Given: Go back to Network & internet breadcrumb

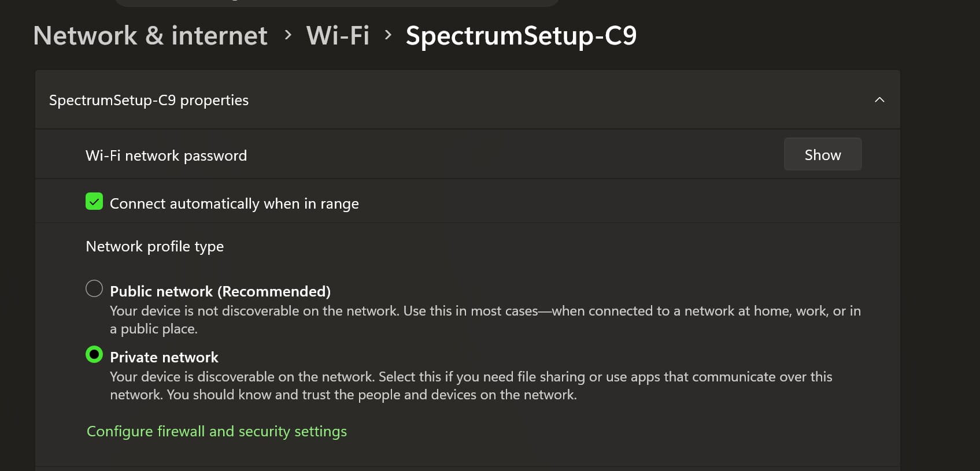Looking at the screenshot, I should [x=150, y=36].
